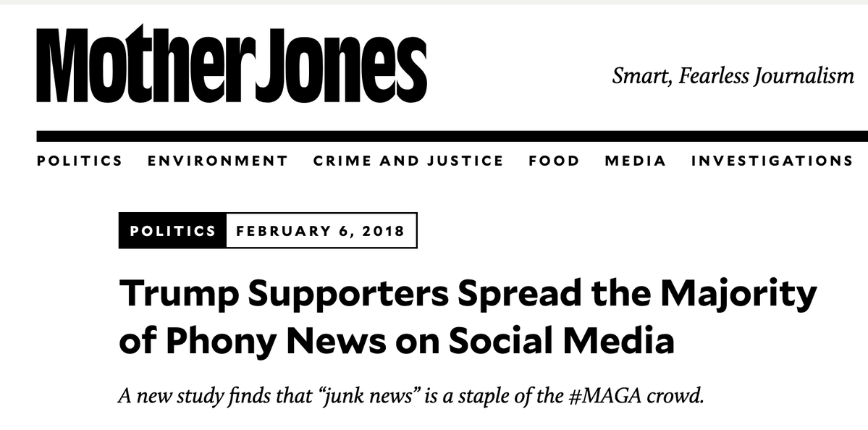Open the Trump Supporters article headline

(467, 317)
